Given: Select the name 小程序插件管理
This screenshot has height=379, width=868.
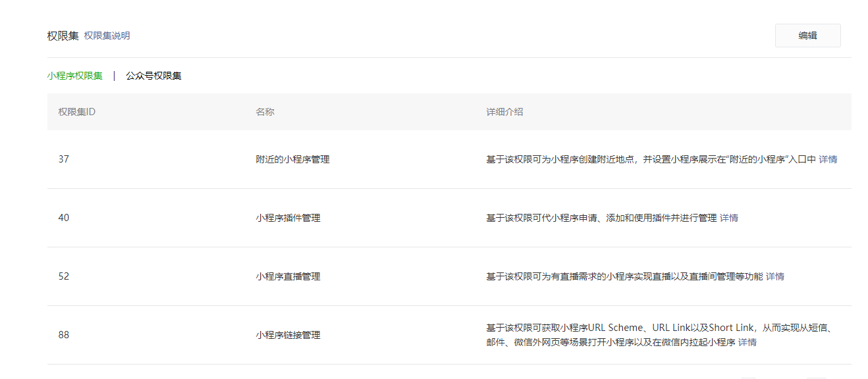Looking at the screenshot, I should click(288, 218).
